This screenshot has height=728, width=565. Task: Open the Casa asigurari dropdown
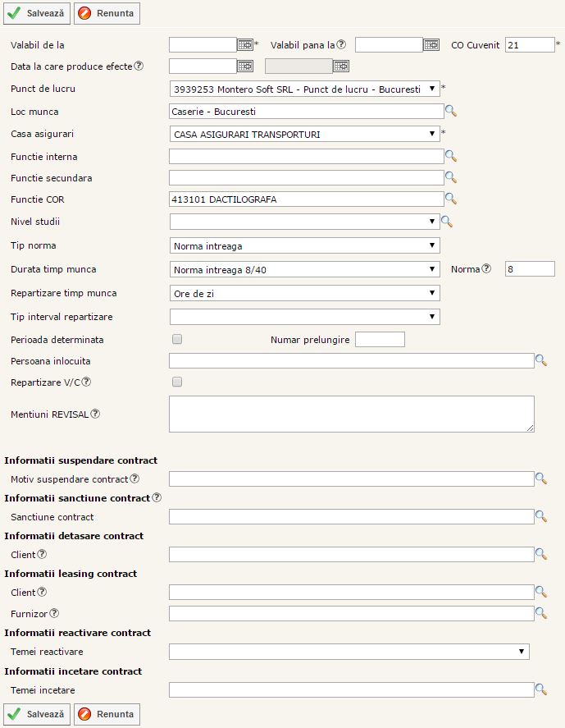pyautogui.click(x=304, y=134)
